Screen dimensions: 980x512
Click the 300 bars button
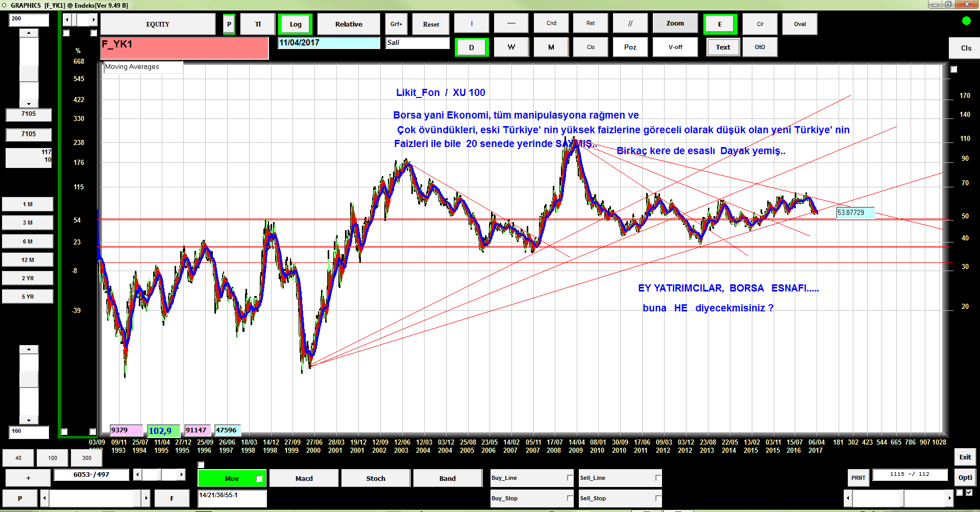coord(87,458)
